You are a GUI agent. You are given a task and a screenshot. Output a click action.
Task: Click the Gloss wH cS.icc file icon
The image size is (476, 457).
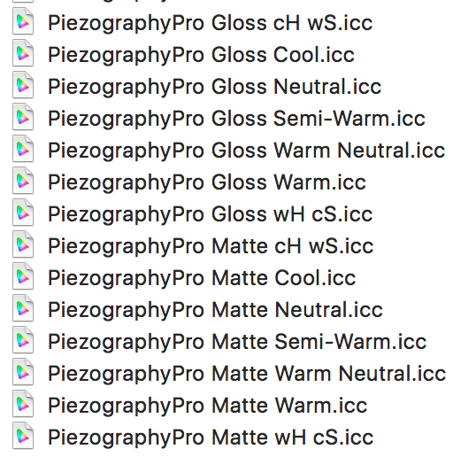[x=23, y=213]
